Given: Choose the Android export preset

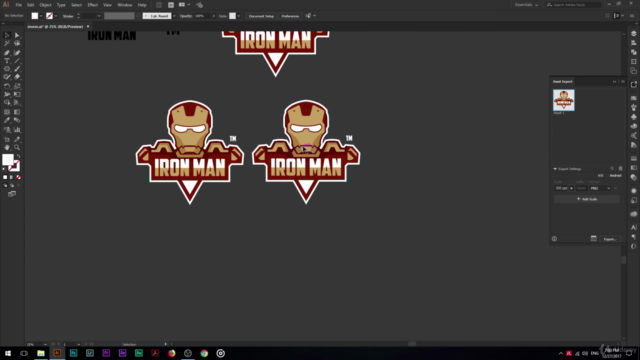Looking at the screenshot, I should click(x=616, y=176).
